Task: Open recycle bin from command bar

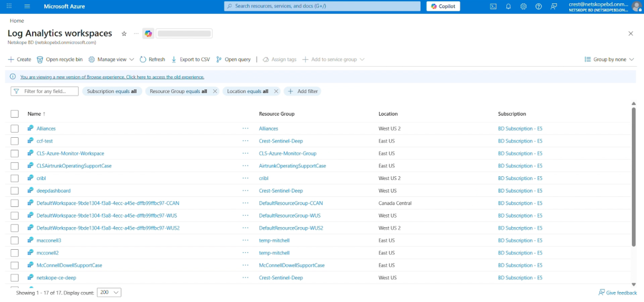Action: coord(60,60)
